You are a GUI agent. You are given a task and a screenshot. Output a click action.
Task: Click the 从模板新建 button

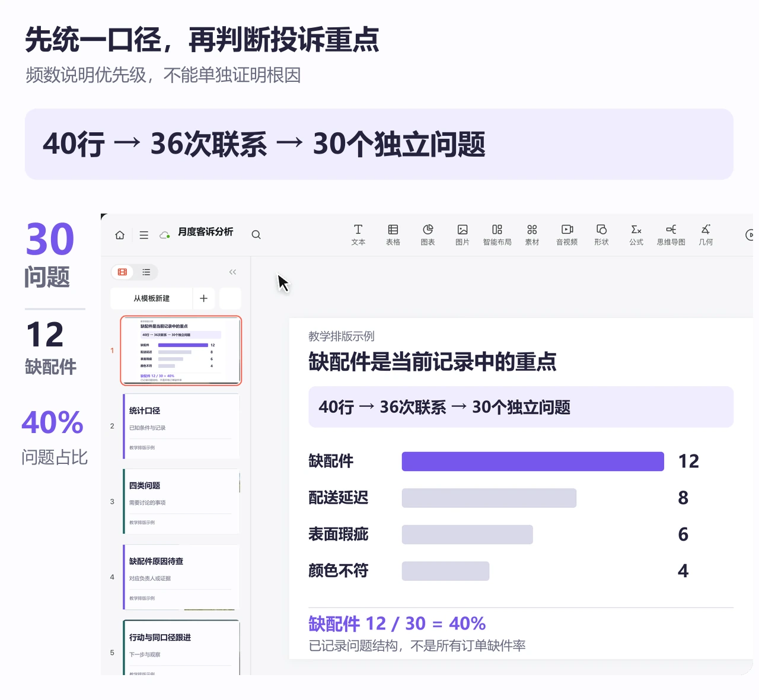pos(151,298)
